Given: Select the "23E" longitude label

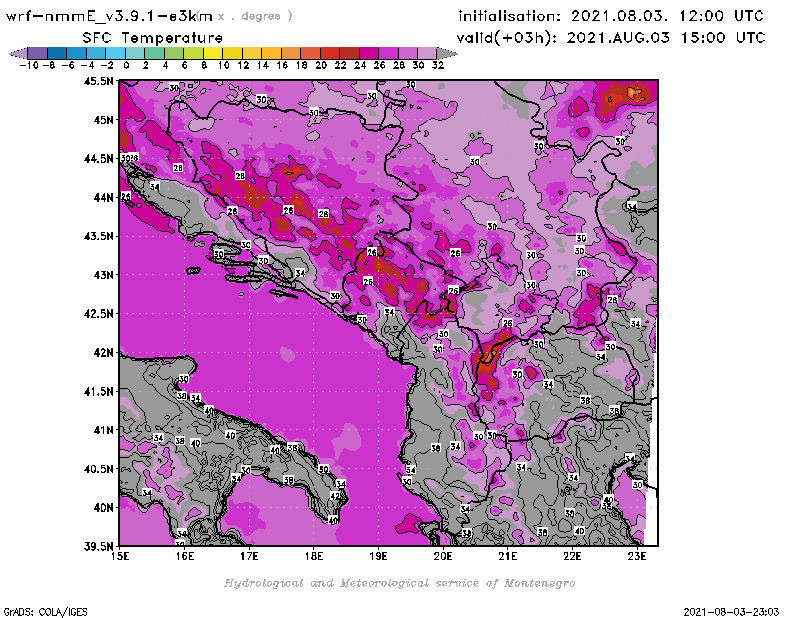Looking at the screenshot, I should (x=637, y=556).
